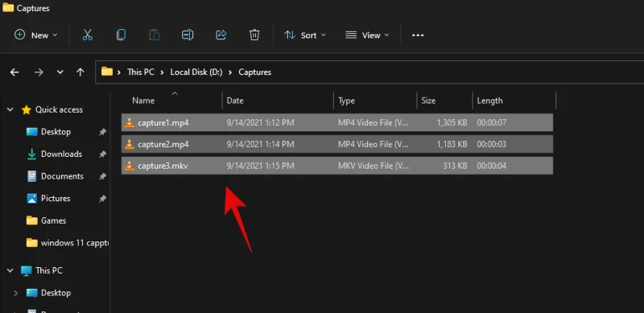Click the date 9/14/2021 1:15 PM
Screen dimensions: 644x313
click(x=260, y=166)
